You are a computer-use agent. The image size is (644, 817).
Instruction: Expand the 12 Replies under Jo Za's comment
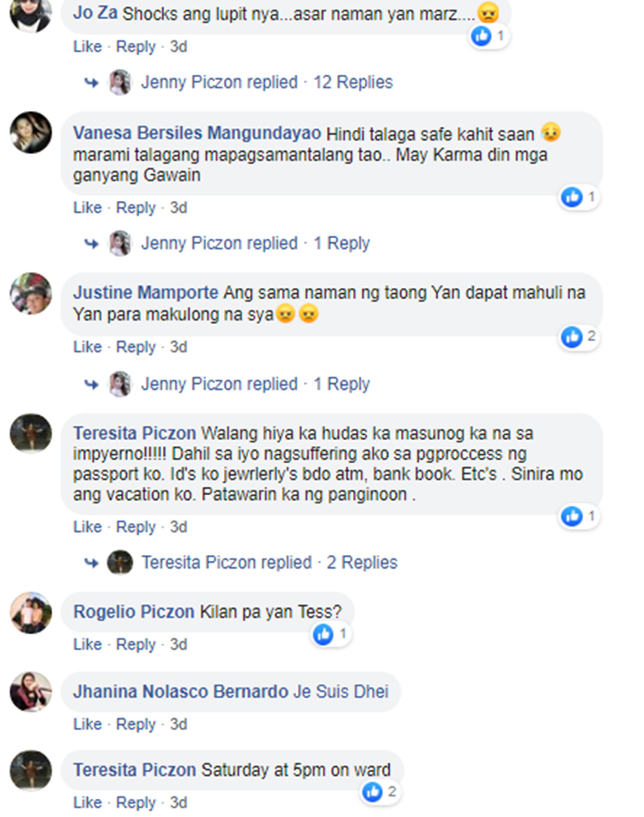click(x=353, y=82)
